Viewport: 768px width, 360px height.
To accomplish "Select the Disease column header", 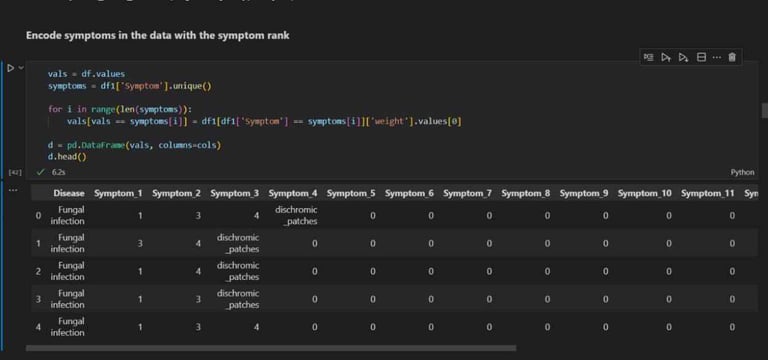I will click(69, 193).
